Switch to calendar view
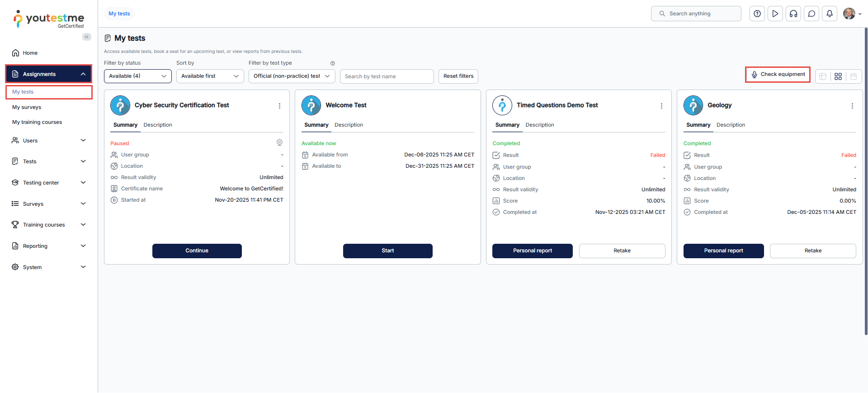 [x=854, y=76]
